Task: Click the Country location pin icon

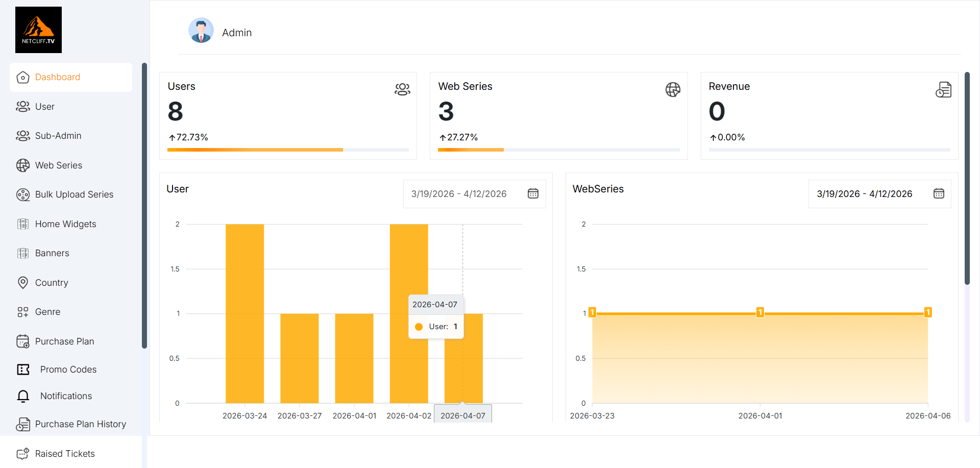Action: pos(23,283)
